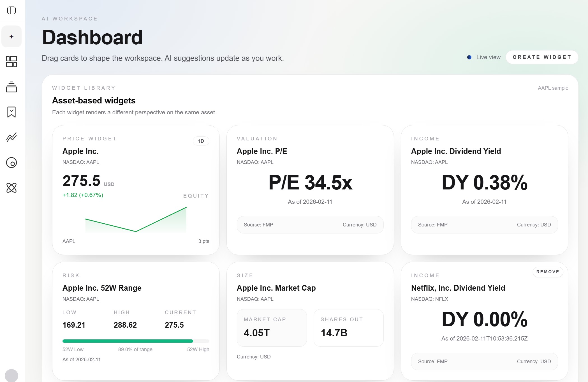Open the atom AI icon
The height and width of the screenshot is (382, 588).
pos(11,188)
